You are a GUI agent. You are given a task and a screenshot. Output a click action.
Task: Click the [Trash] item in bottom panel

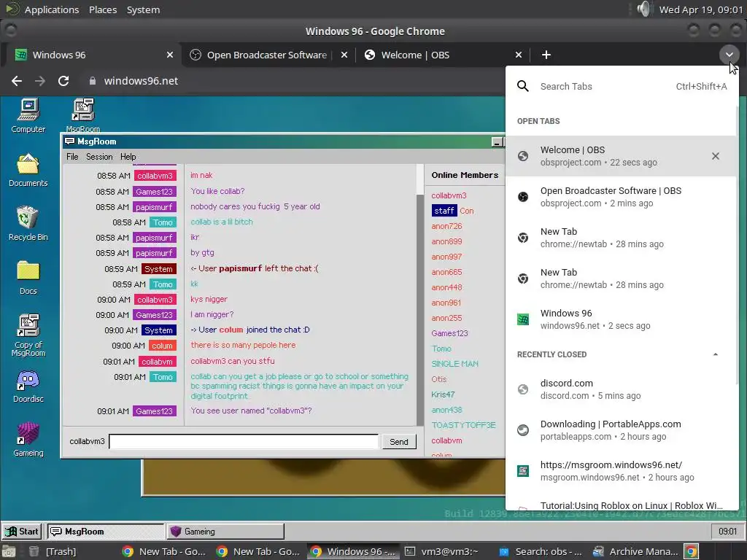pos(53,551)
